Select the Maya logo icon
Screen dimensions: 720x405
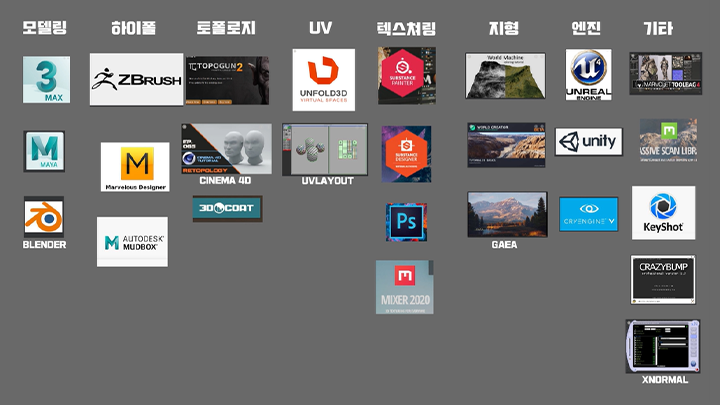[44, 151]
